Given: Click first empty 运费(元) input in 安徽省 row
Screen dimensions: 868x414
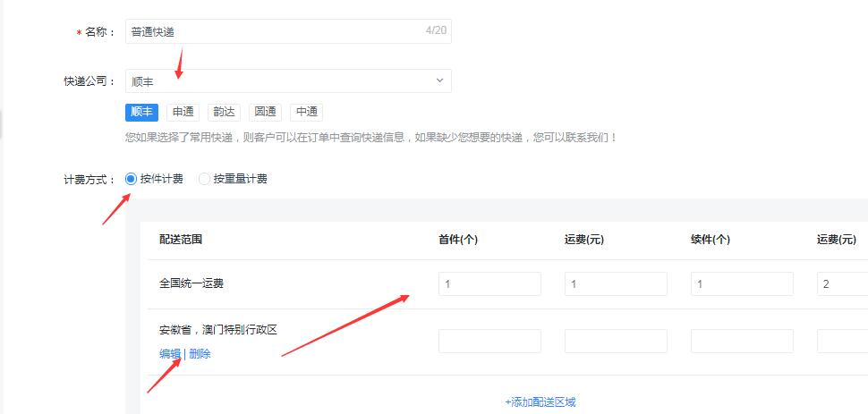Looking at the screenshot, I should [616, 341].
